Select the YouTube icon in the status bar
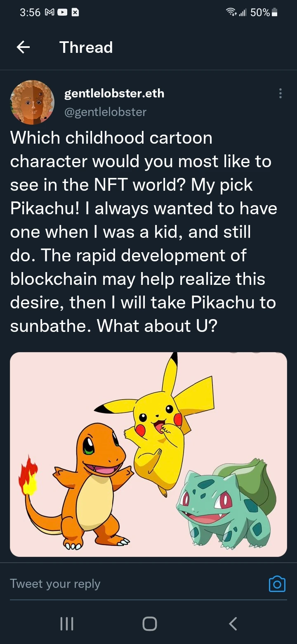 point(63,12)
